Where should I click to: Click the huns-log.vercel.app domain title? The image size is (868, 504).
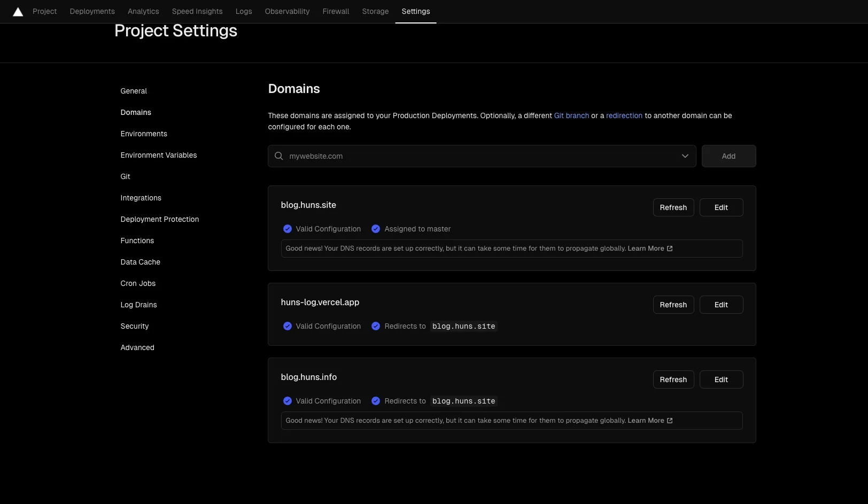(x=320, y=303)
